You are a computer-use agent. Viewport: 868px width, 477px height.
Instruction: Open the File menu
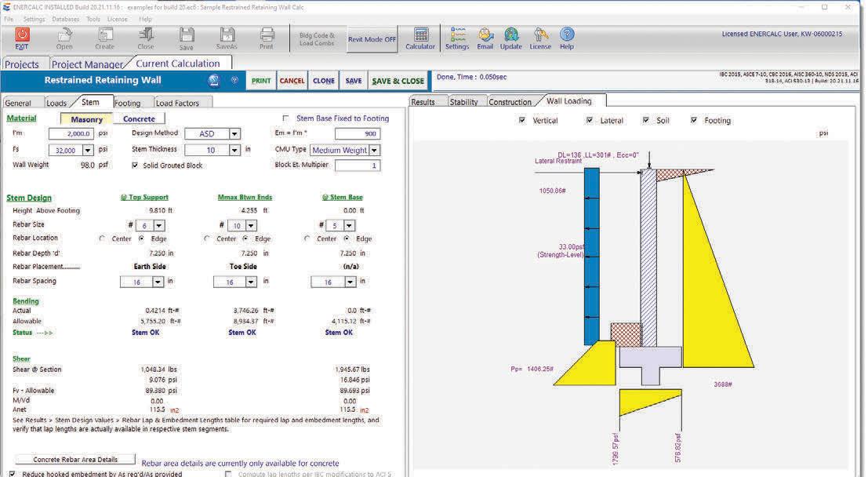[x=9, y=19]
